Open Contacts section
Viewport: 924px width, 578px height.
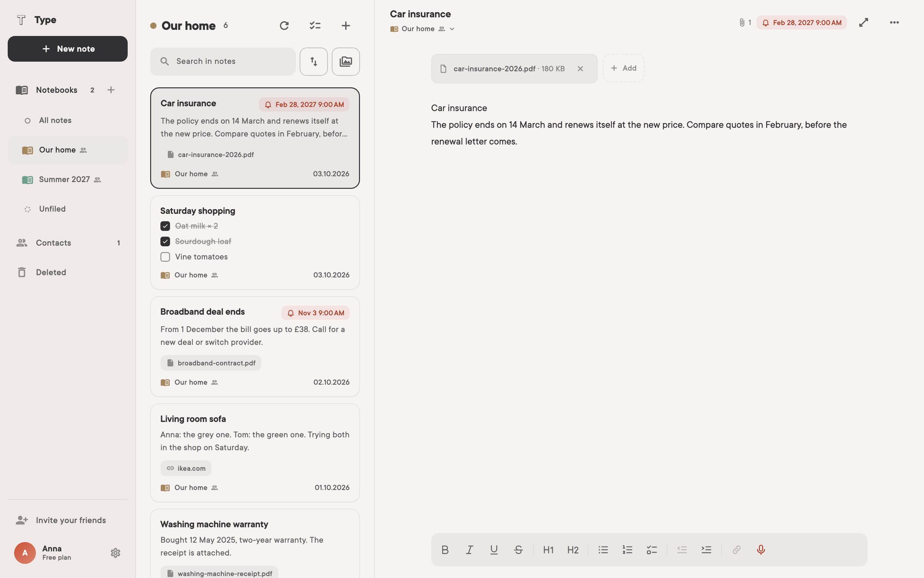(x=68, y=243)
